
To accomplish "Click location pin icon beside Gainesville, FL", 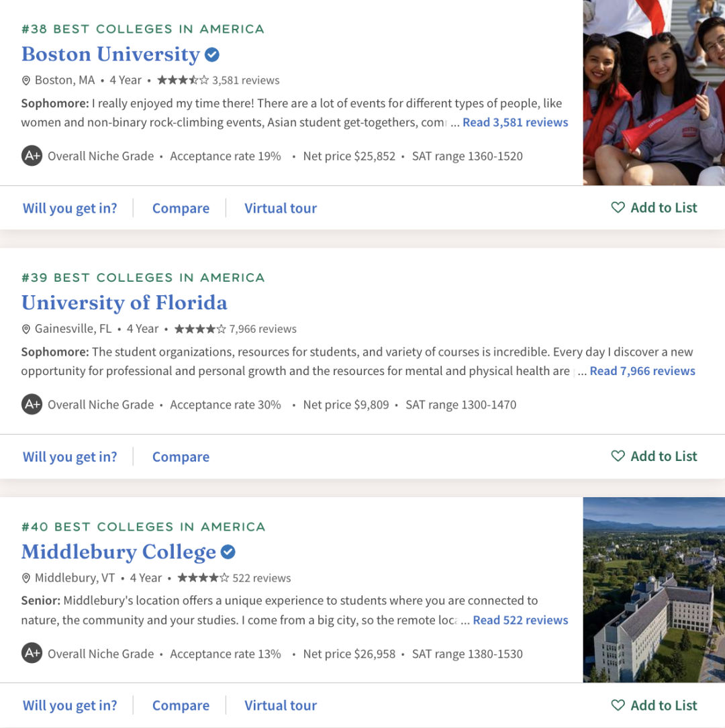I will tap(26, 329).
